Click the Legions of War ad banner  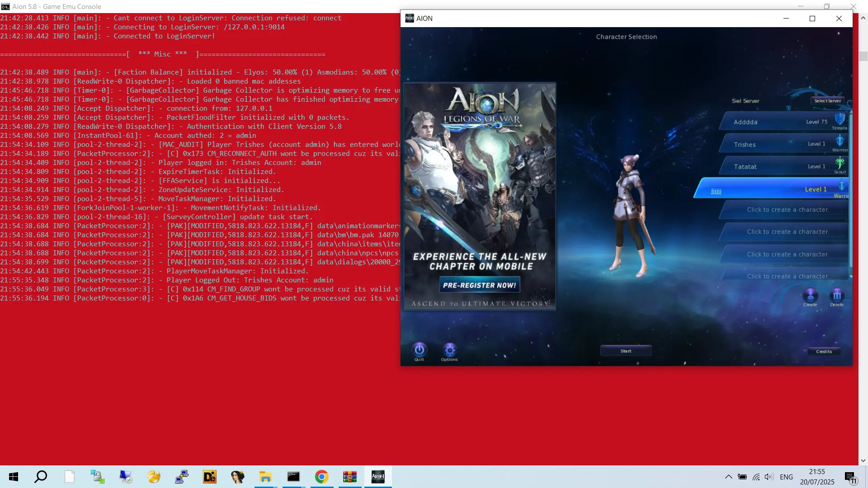(x=480, y=196)
